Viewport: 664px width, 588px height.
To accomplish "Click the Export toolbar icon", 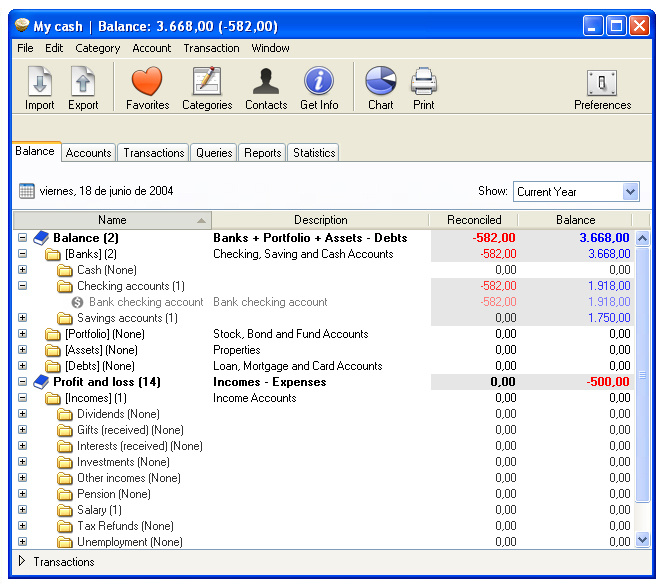I will [83, 87].
